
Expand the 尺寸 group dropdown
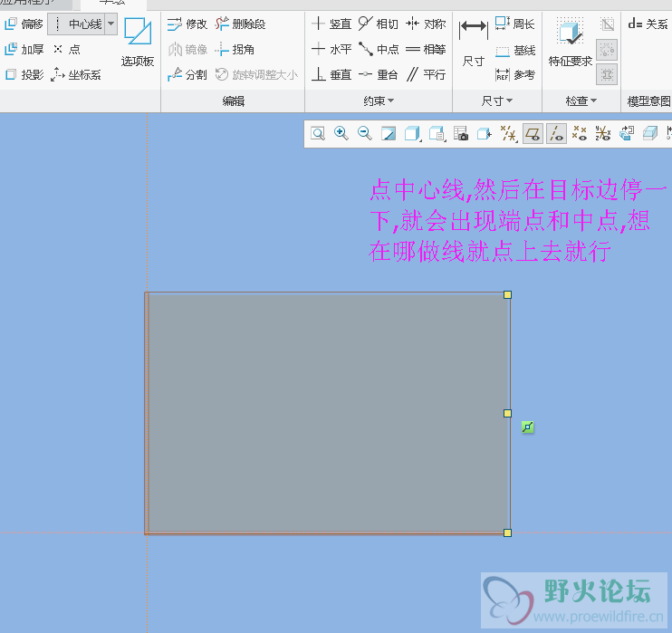coord(495,101)
